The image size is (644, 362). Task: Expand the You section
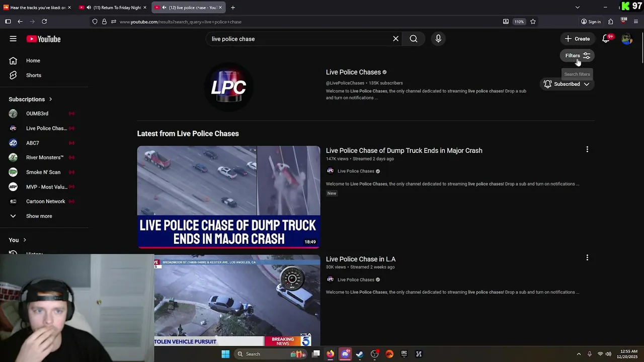(18, 240)
